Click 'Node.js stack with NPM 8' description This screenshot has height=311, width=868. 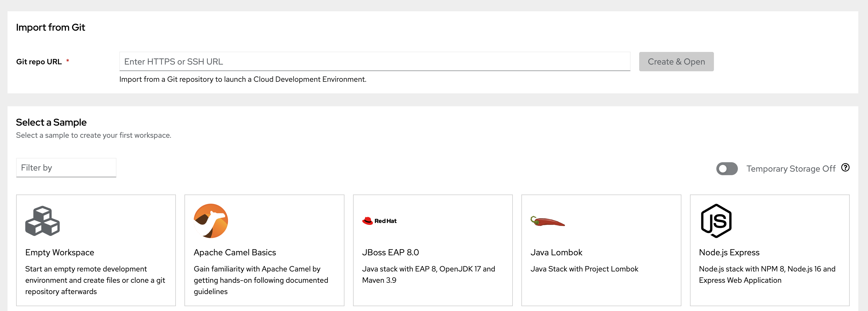point(767,275)
